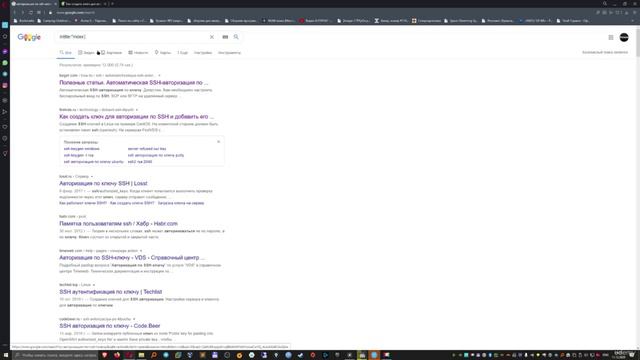The width and height of the screenshot is (640, 360).
Task: Select related query server refused our key
Action: coord(147,149)
